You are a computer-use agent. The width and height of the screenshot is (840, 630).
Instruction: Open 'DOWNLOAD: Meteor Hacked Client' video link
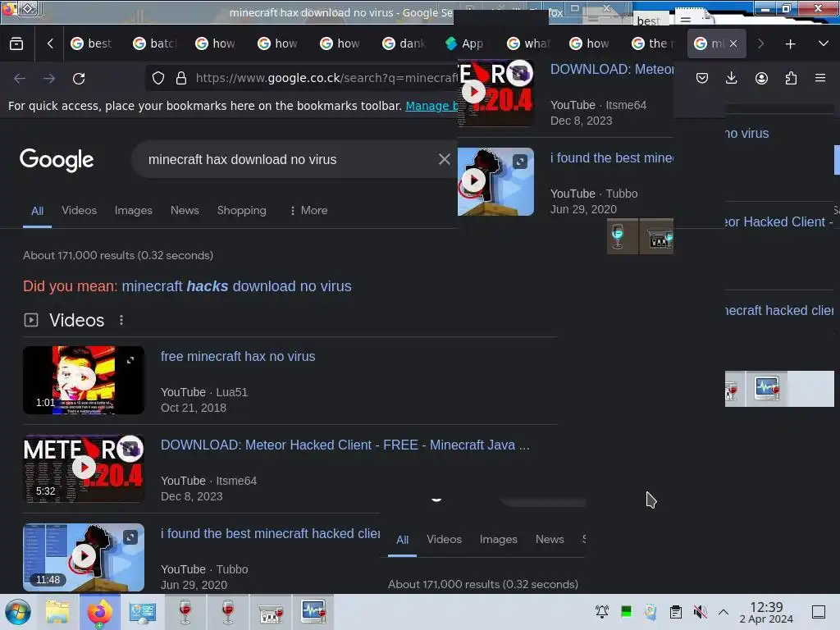coord(345,445)
